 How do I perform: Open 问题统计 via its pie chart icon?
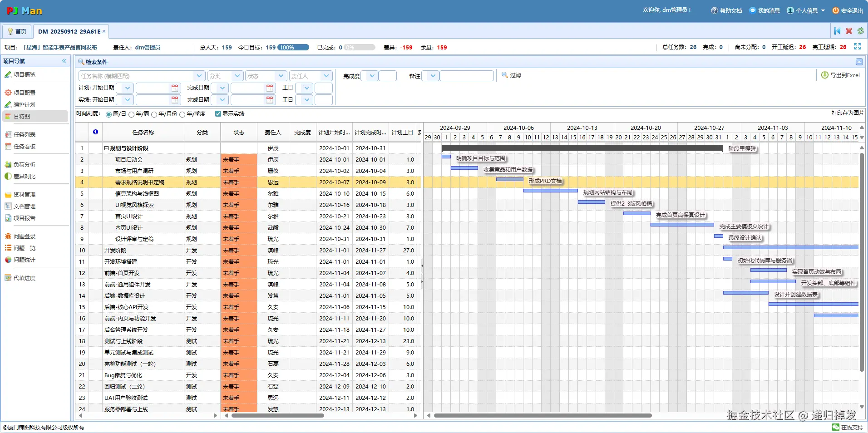(x=8, y=260)
